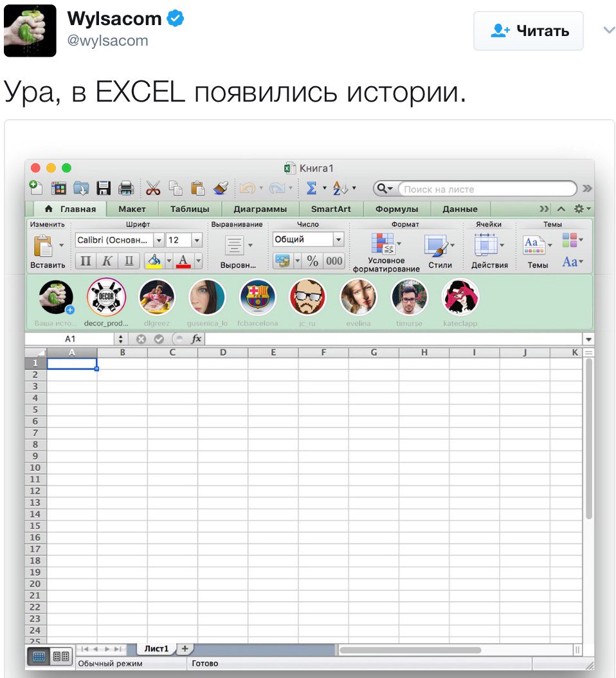This screenshot has height=678, width=616.
Task: Click the currency format icon
Action: [x=283, y=261]
